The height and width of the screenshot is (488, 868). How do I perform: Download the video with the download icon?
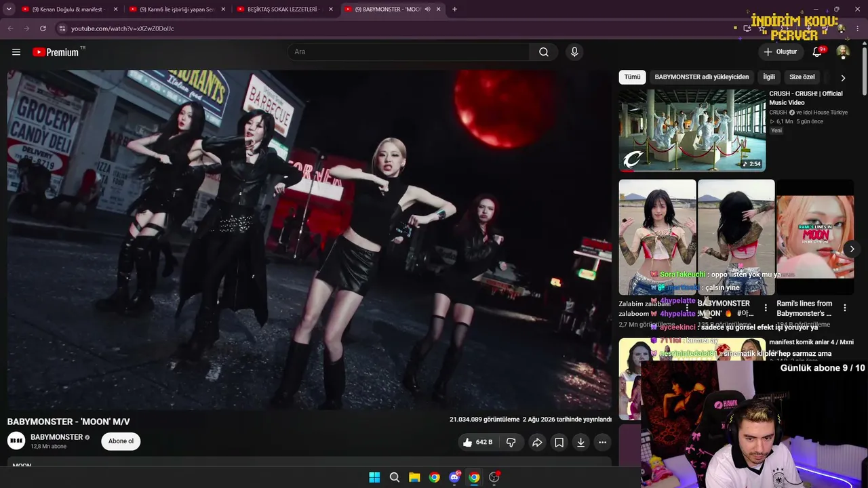point(580,443)
